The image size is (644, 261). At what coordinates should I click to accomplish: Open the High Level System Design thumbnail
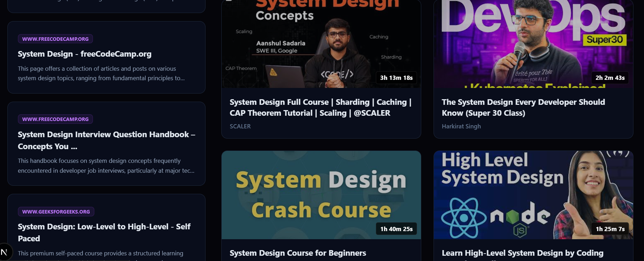tap(533, 195)
